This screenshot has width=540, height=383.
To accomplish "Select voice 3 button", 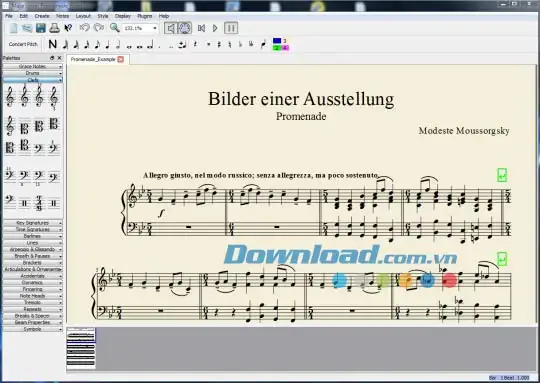I will pyautogui.click(x=285, y=41).
